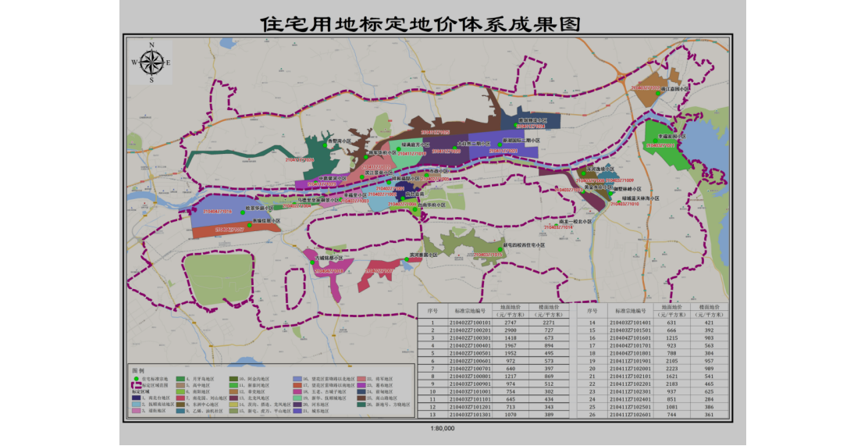This screenshot has width=868, height=446.
Task: Click the 图例 legend heading
Action: [x=139, y=369]
